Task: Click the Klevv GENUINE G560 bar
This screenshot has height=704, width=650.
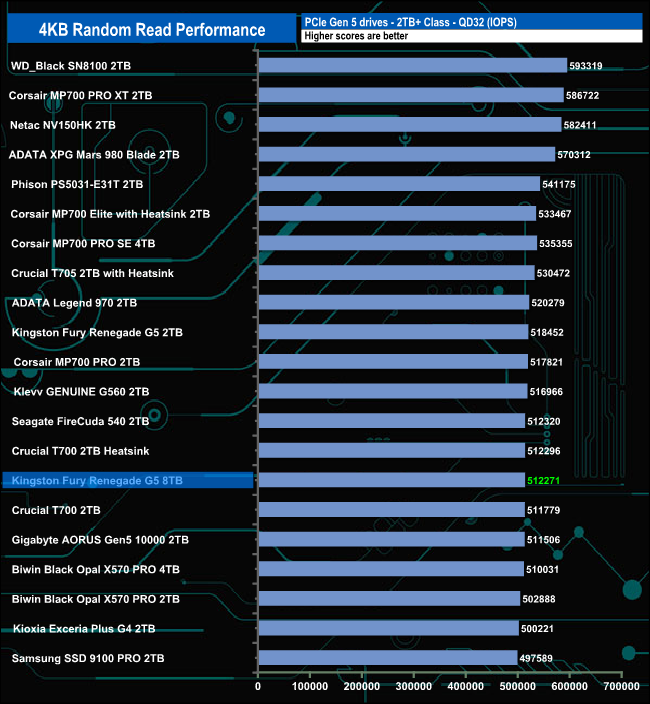Action: point(393,392)
